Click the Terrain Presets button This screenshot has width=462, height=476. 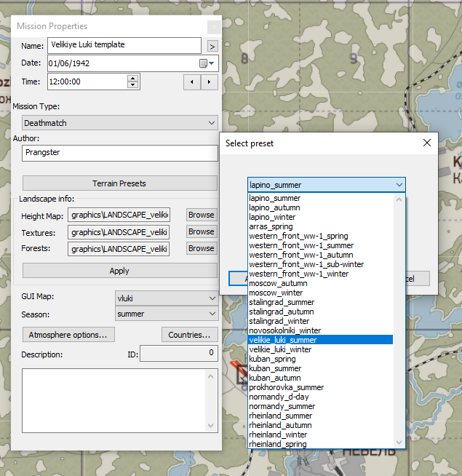119,183
